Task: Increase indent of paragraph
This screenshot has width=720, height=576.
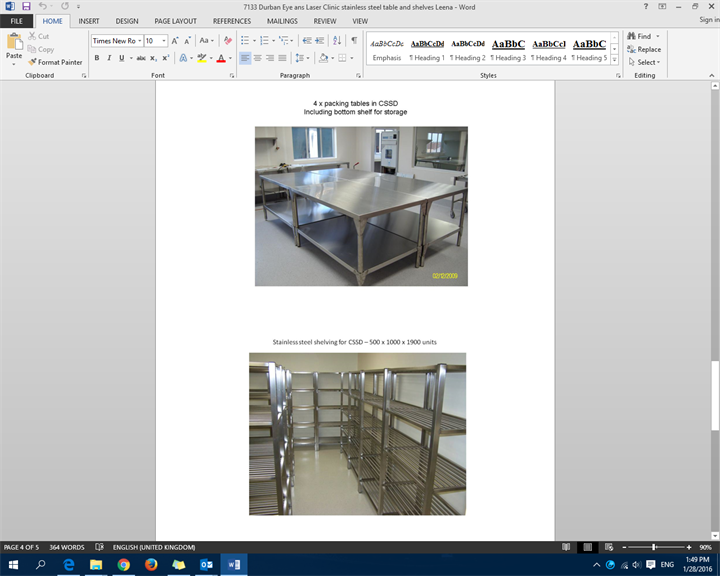Action: [320, 40]
